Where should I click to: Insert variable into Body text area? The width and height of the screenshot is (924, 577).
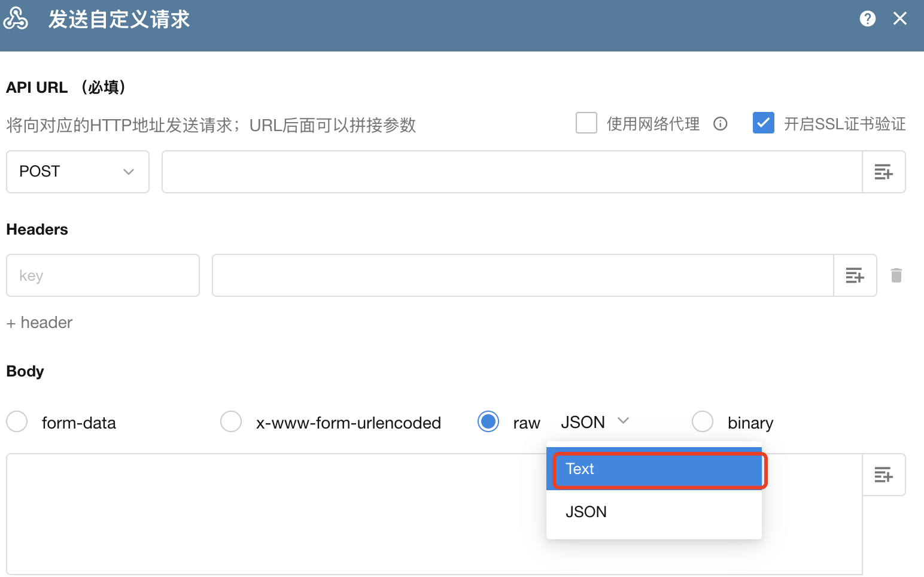(883, 475)
